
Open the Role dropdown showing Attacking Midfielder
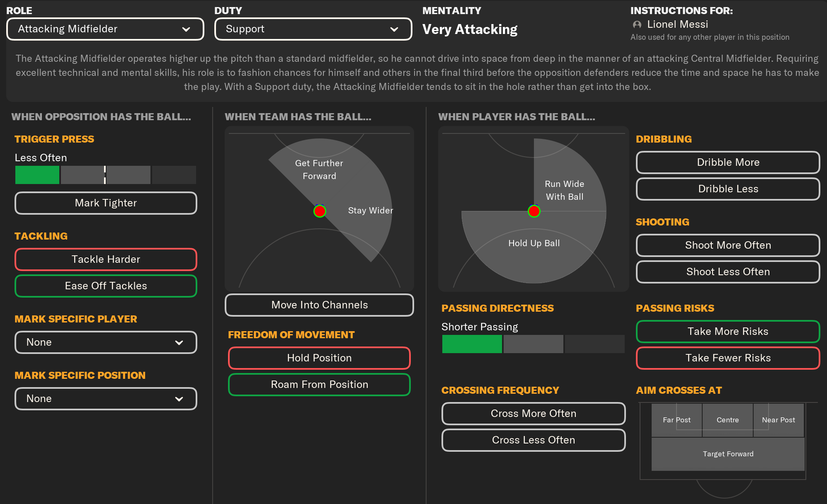[x=105, y=29]
